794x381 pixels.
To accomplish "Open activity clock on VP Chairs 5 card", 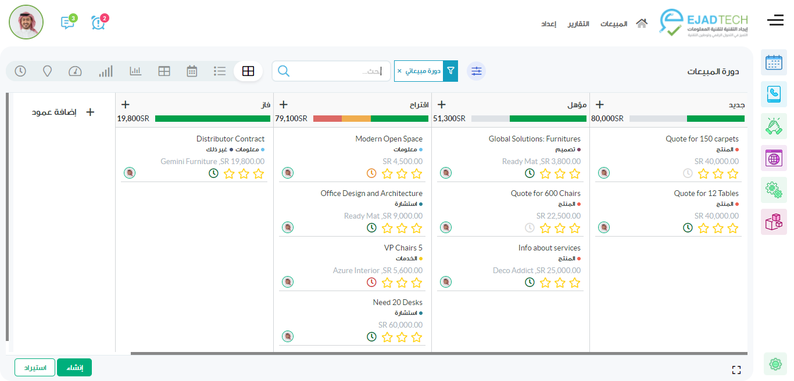I will [372, 282].
